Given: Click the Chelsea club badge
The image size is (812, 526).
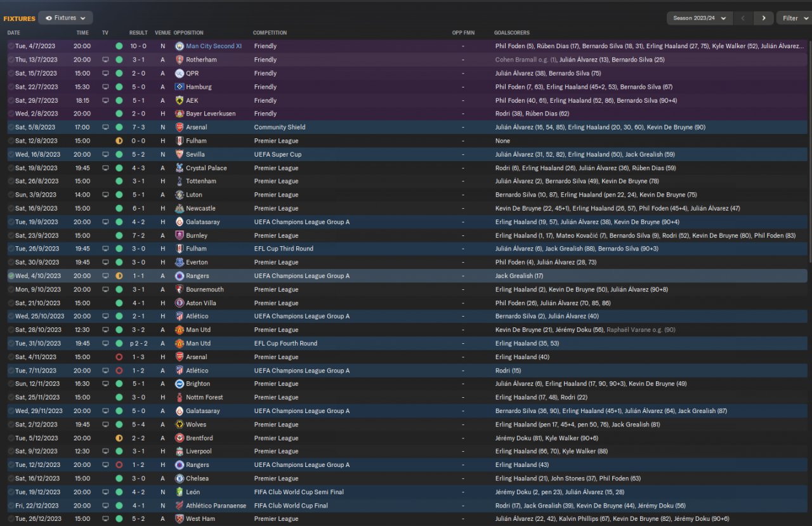Looking at the screenshot, I should pos(179,478).
